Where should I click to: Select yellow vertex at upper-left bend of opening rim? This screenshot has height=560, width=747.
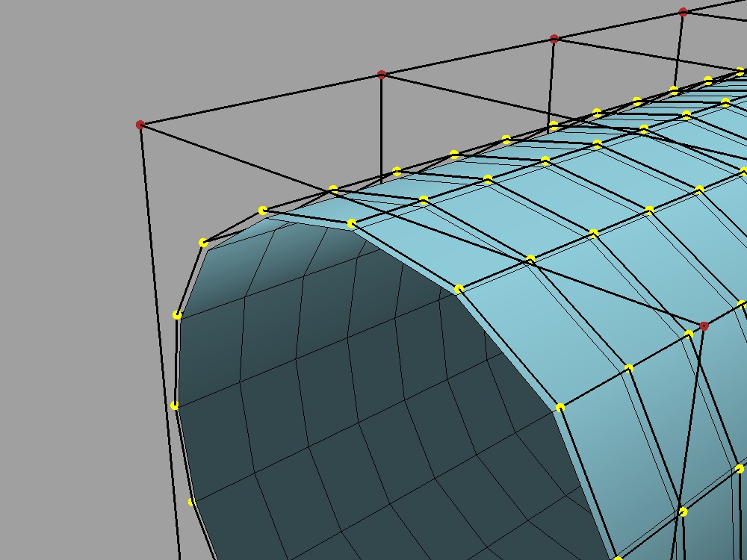[x=203, y=243]
